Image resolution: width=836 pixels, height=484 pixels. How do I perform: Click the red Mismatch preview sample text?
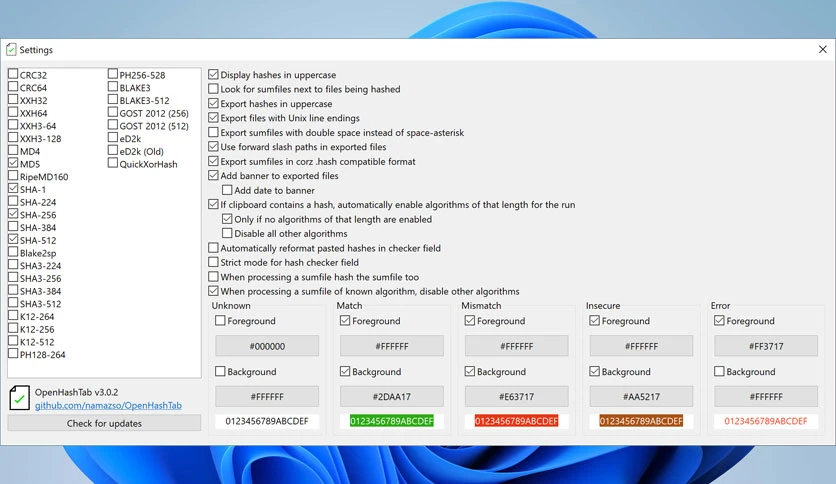(517, 421)
